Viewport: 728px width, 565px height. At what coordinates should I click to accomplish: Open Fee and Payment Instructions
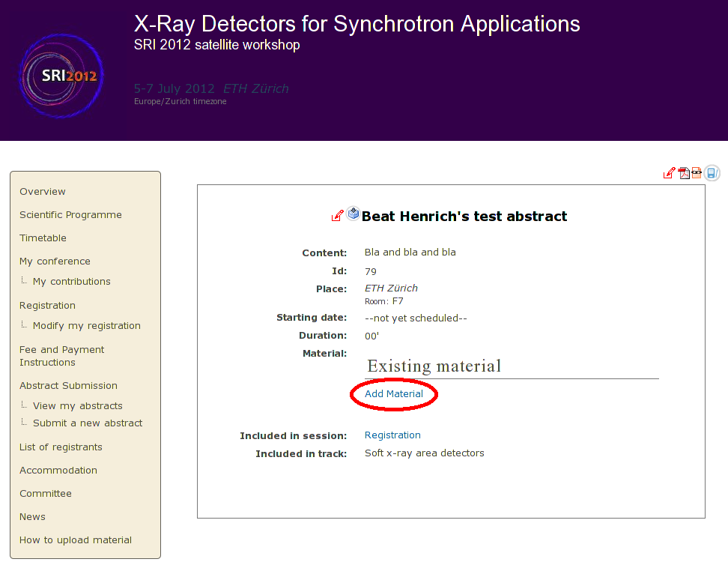[x=61, y=356]
